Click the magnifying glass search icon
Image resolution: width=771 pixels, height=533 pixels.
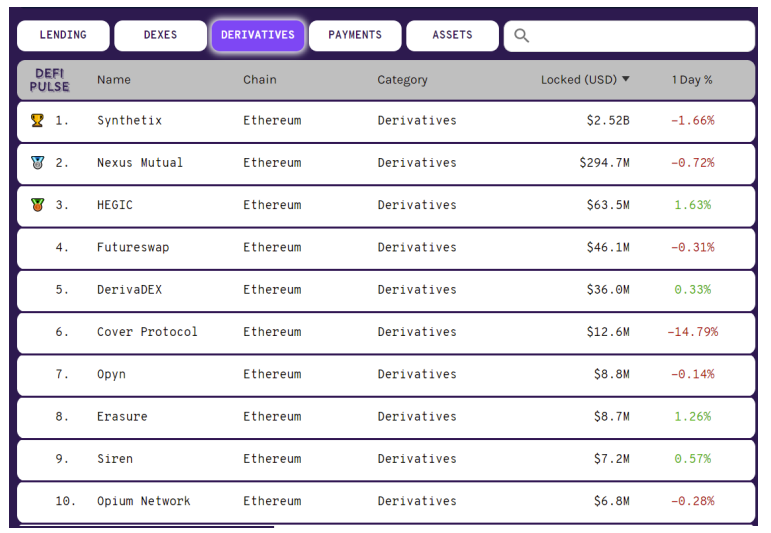(x=521, y=36)
